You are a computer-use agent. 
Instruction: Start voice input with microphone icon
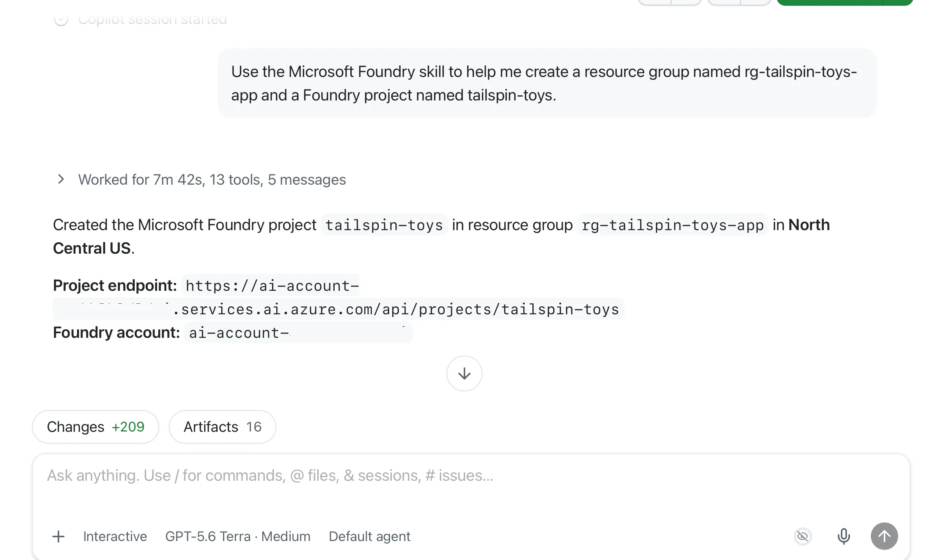tap(844, 536)
